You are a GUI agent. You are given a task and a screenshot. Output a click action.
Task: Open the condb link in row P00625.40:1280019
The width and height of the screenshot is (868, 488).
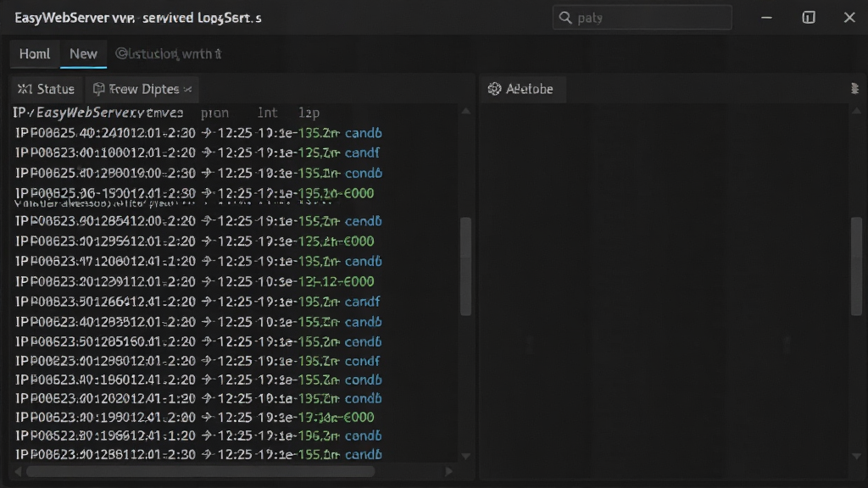363,173
